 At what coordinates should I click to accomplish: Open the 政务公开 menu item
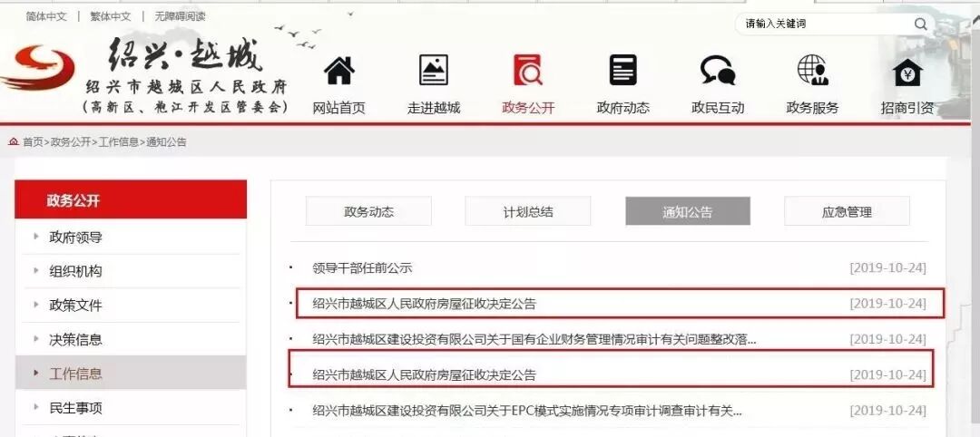(x=528, y=107)
